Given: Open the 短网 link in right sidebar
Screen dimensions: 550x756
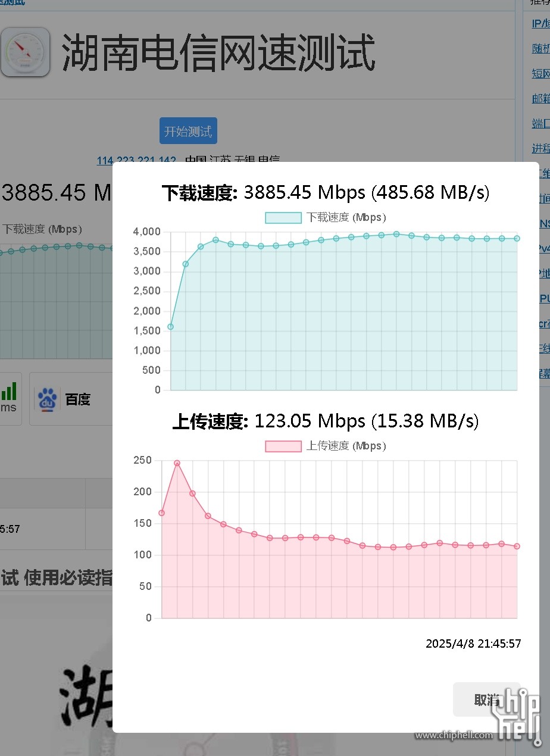Looking at the screenshot, I should point(540,74).
